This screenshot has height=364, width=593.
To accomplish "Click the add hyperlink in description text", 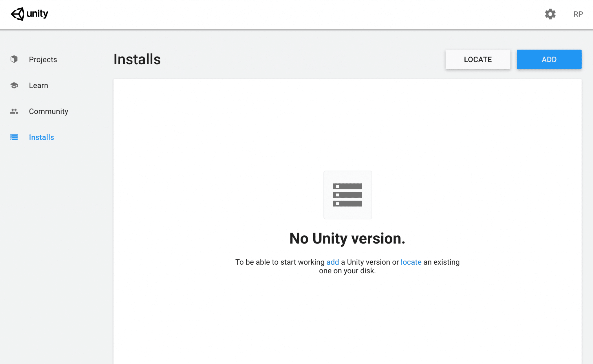I will [332, 261].
